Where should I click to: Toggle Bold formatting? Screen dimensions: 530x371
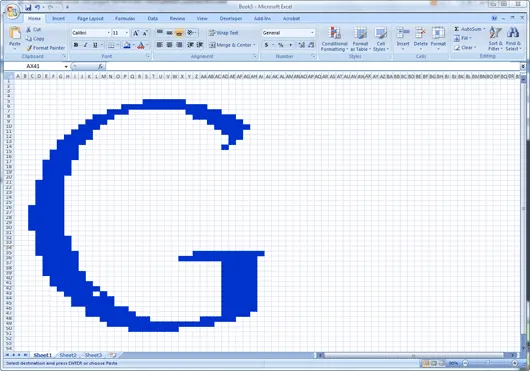click(x=76, y=45)
